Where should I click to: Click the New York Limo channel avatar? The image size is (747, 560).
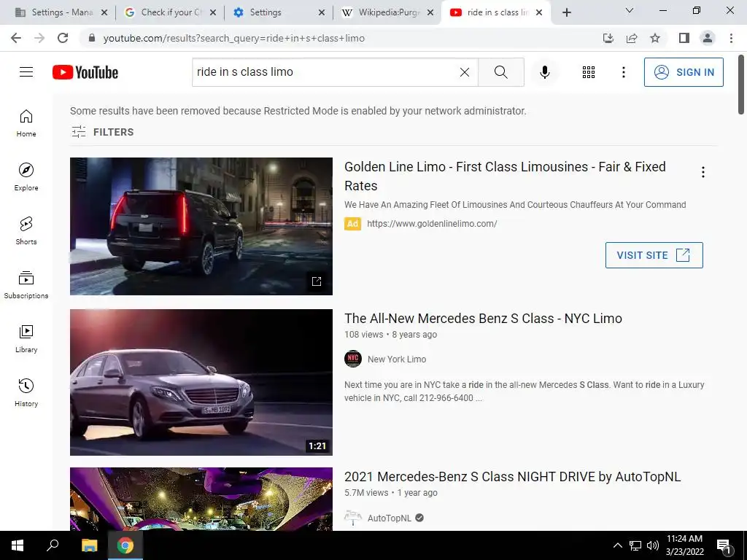[x=353, y=359]
